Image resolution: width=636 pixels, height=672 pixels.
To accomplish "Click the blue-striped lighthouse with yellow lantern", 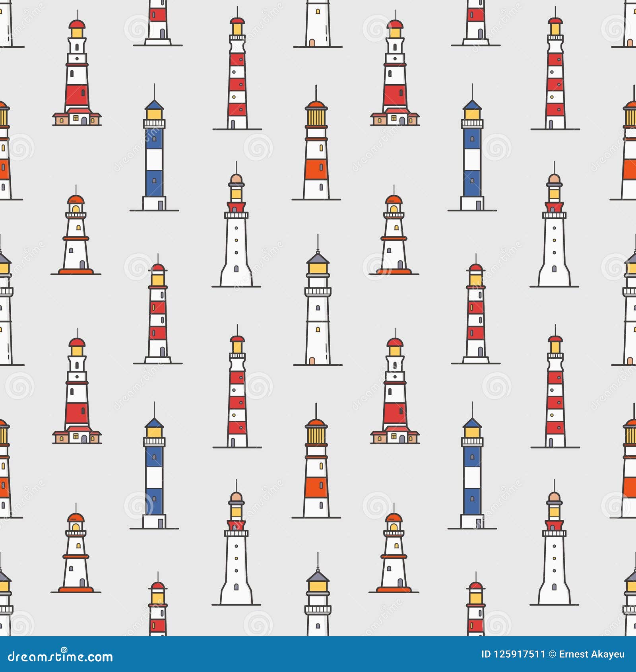I will point(154,151).
